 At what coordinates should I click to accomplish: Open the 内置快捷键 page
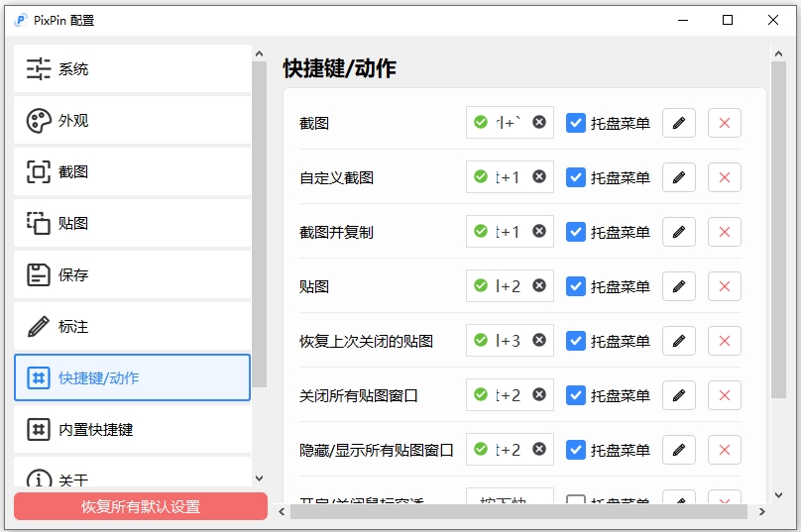coord(132,429)
